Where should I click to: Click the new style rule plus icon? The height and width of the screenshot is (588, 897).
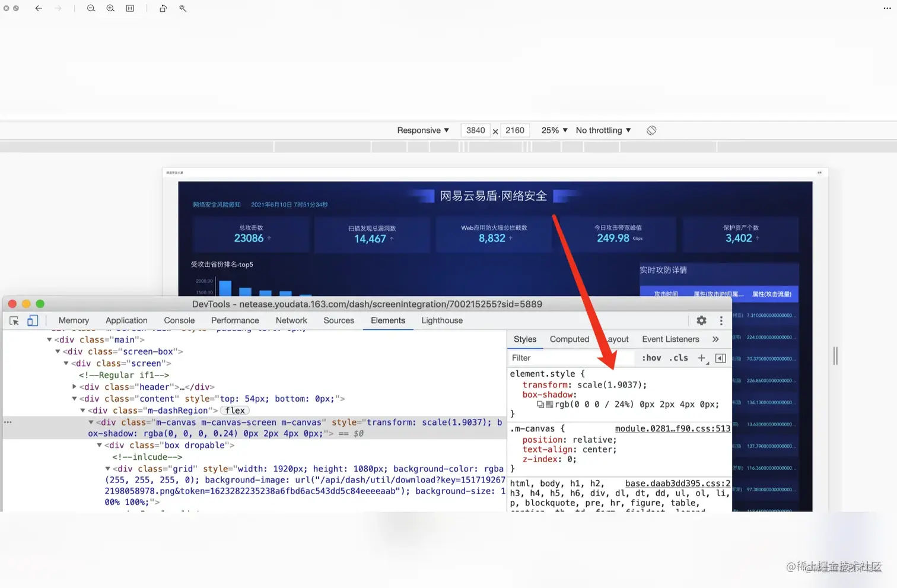(702, 358)
